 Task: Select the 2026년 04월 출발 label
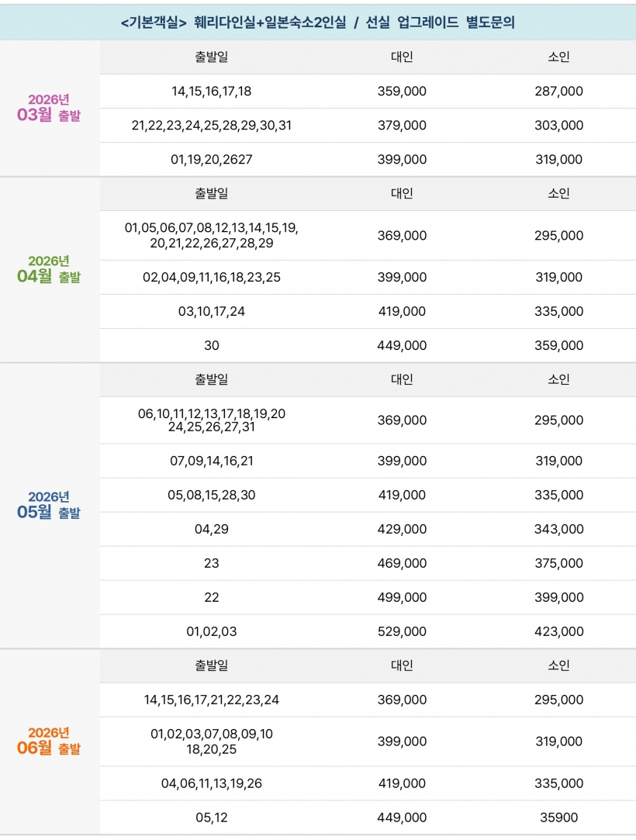(x=49, y=269)
